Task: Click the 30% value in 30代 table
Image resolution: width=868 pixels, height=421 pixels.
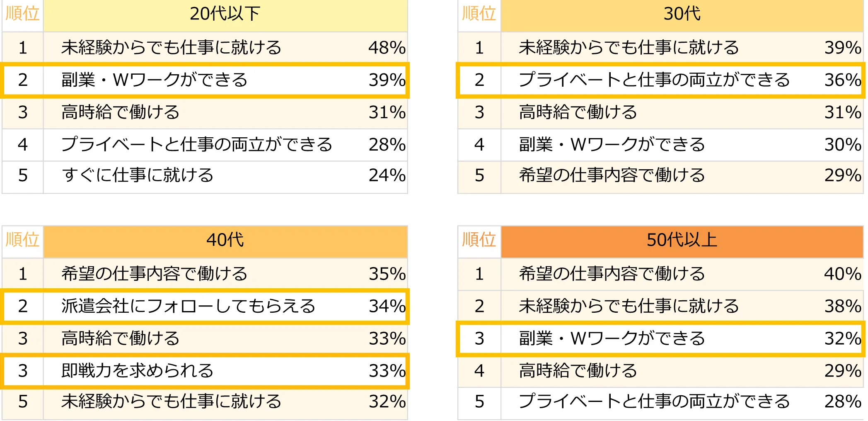Action: pos(843,145)
